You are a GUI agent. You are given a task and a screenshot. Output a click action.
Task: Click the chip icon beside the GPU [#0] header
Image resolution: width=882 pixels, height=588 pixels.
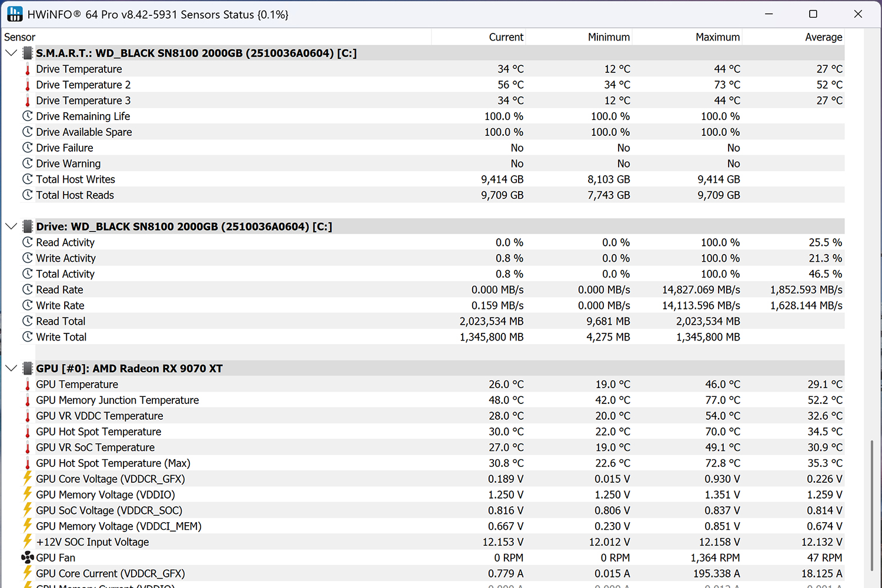(27, 369)
